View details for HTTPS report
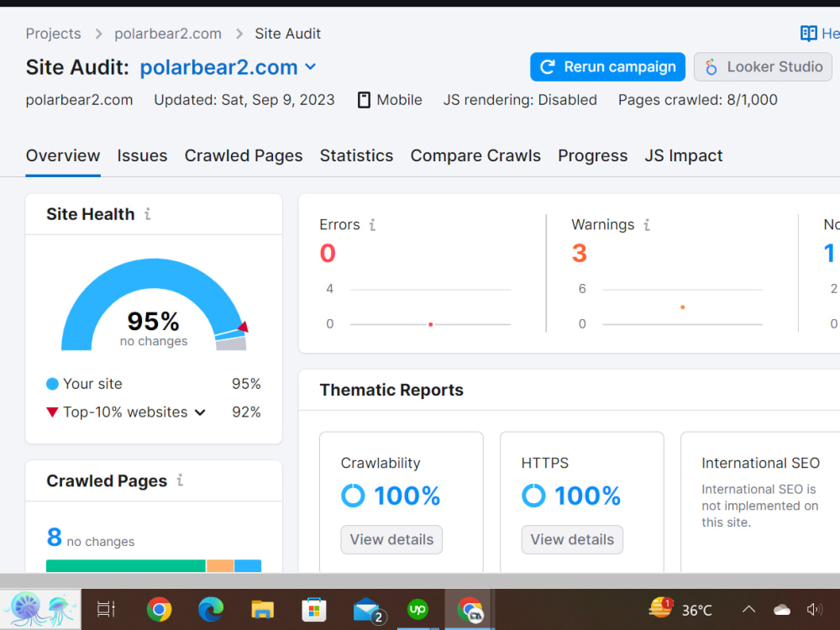 coord(572,539)
